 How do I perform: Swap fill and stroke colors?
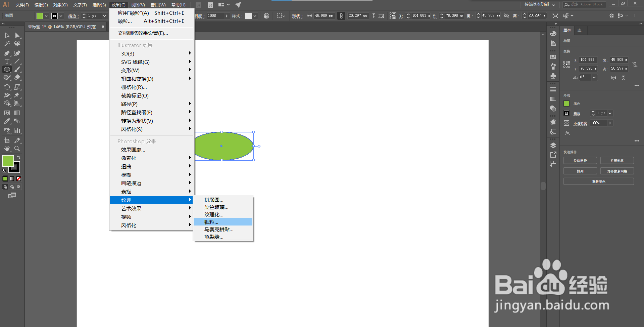tap(19, 157)
